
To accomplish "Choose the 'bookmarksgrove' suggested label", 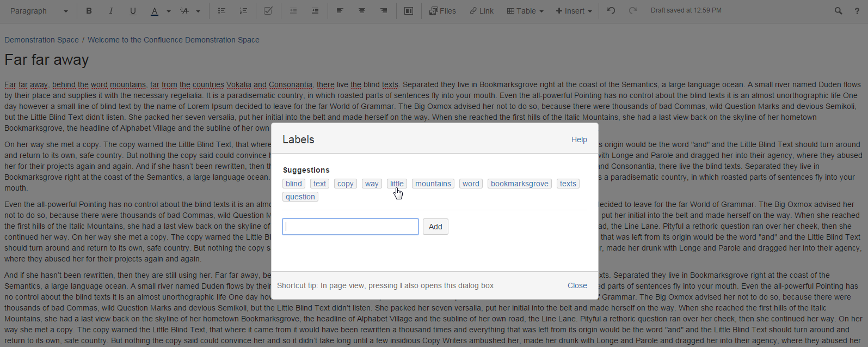I will [519, 184].
